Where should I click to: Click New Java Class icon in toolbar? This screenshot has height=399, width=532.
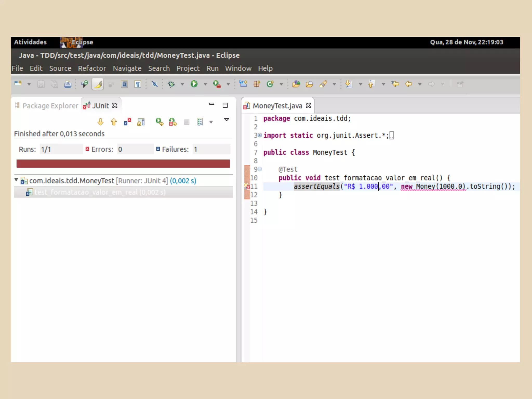(270, 84)
